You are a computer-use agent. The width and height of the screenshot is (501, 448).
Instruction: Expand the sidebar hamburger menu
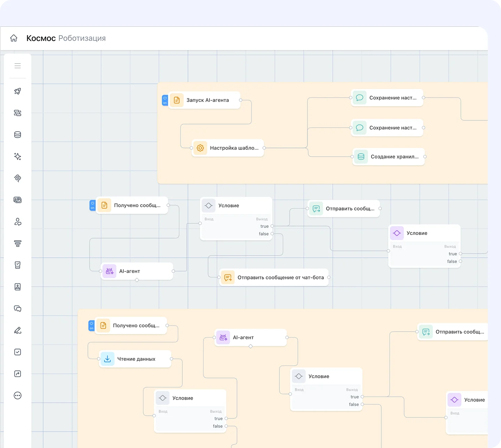[17, 66]
